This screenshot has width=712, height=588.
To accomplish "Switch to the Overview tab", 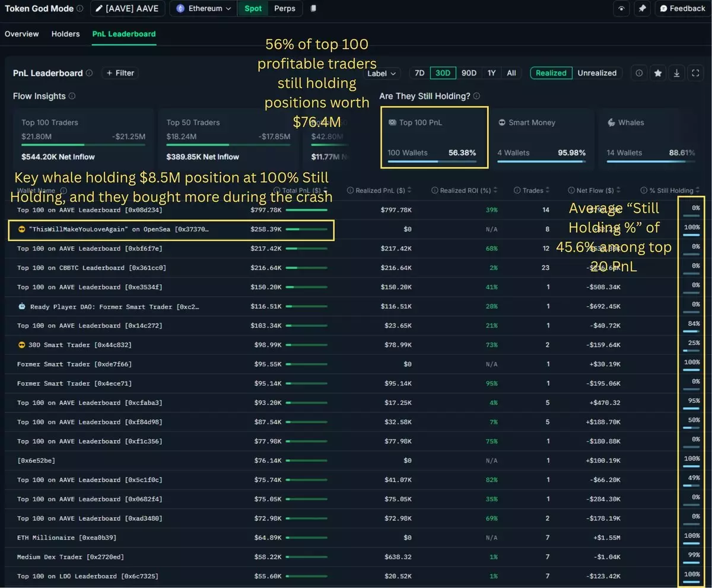I will coord(22,34).
